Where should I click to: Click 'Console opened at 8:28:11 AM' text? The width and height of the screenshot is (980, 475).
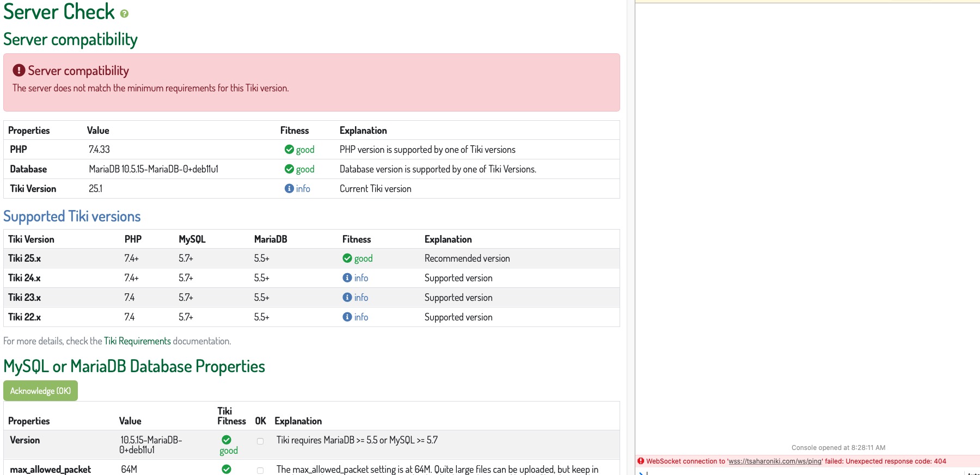tap(838, 448)
